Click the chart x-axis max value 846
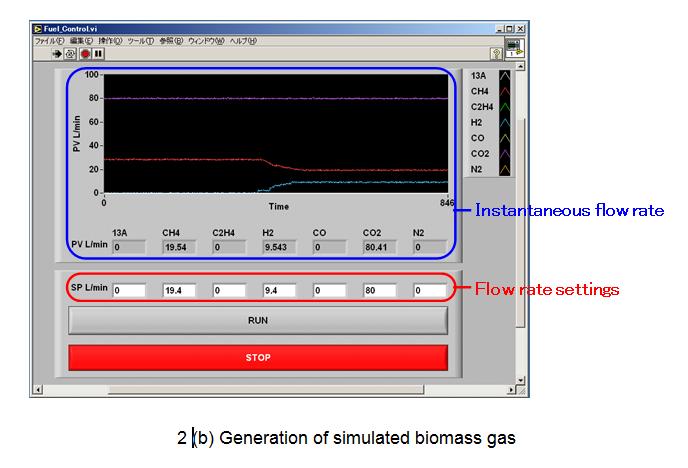 click(x=447, y=203)
